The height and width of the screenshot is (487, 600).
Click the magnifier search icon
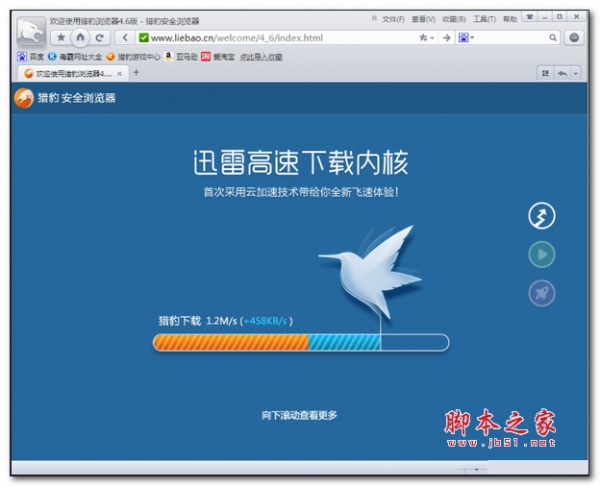[553, 37]
